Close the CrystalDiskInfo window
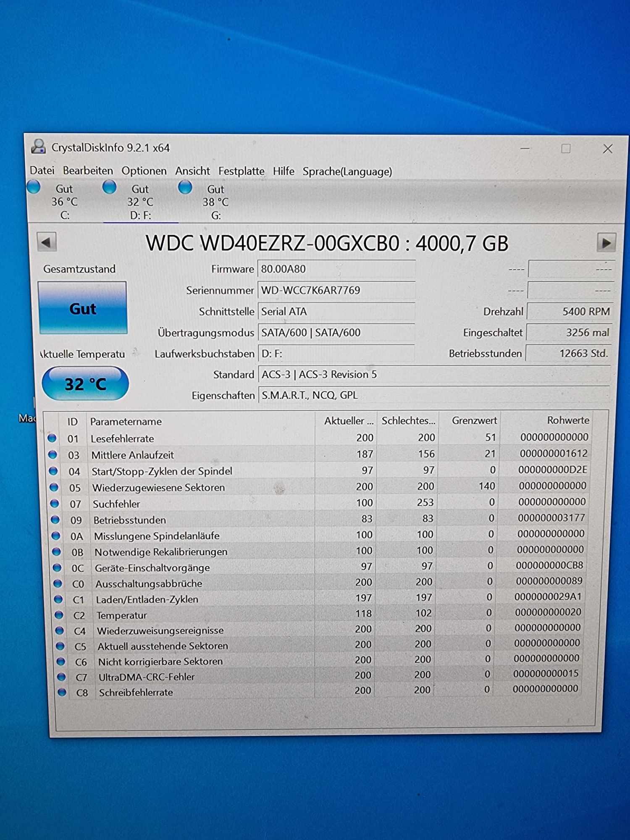This screenshot has height=840, width=630. point(608,149)
